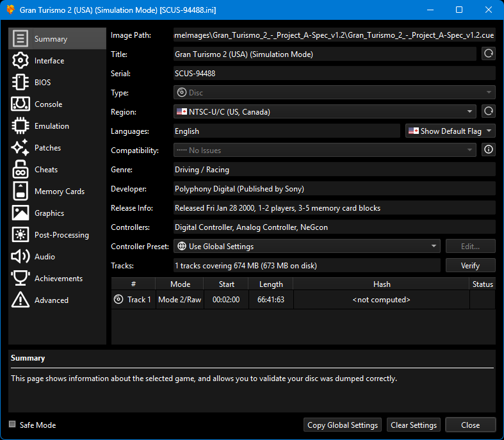Open the Achievements trophy icon
504x440 pixels.
click(20, 279)
